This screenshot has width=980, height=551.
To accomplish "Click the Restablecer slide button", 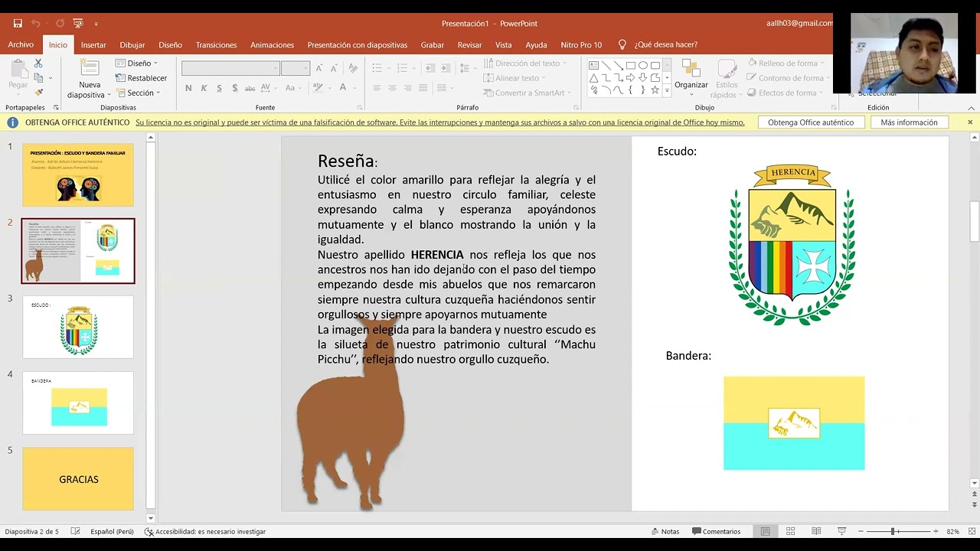I will coord(141,78).
